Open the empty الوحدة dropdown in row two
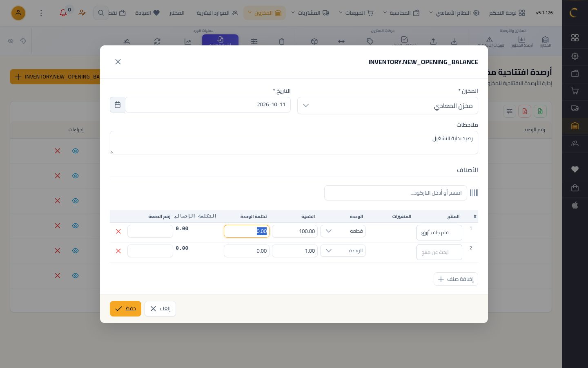The image size is (588, 368). coord(343,251)
